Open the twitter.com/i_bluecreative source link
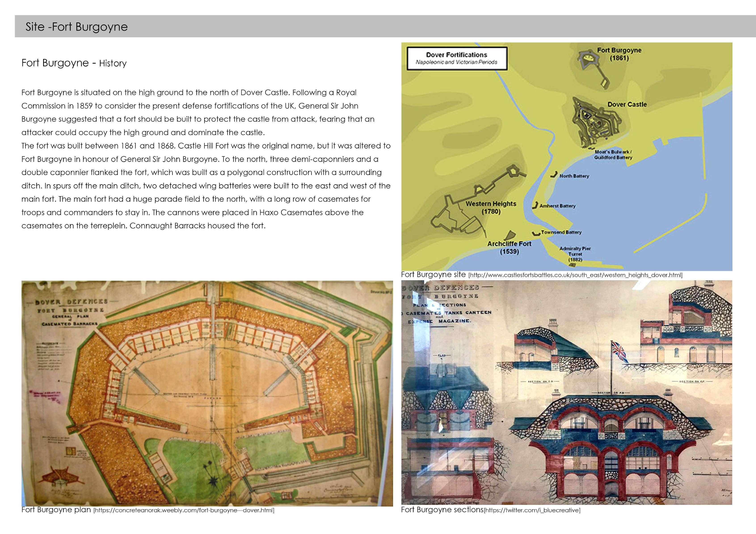Viewport: 756px width, 534px height. coord(532,510)
